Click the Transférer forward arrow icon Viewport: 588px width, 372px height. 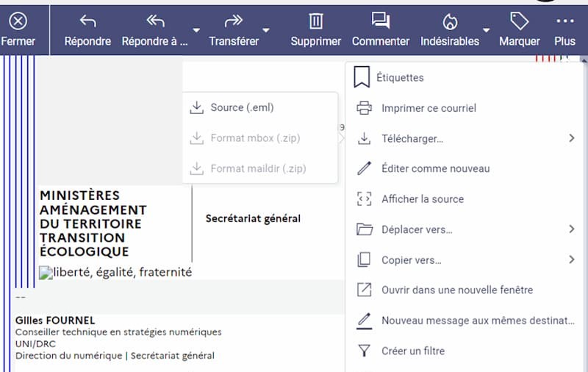click(233, 21)
